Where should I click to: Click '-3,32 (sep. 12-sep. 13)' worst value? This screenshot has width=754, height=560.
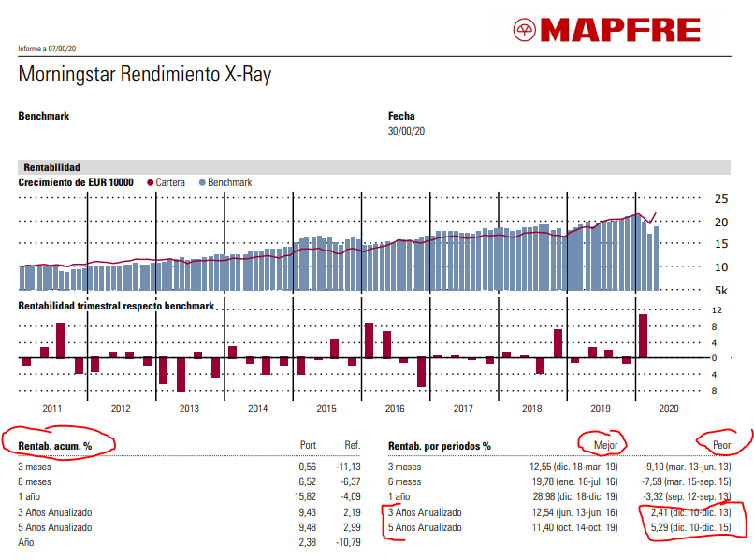(x=688, y=496)
